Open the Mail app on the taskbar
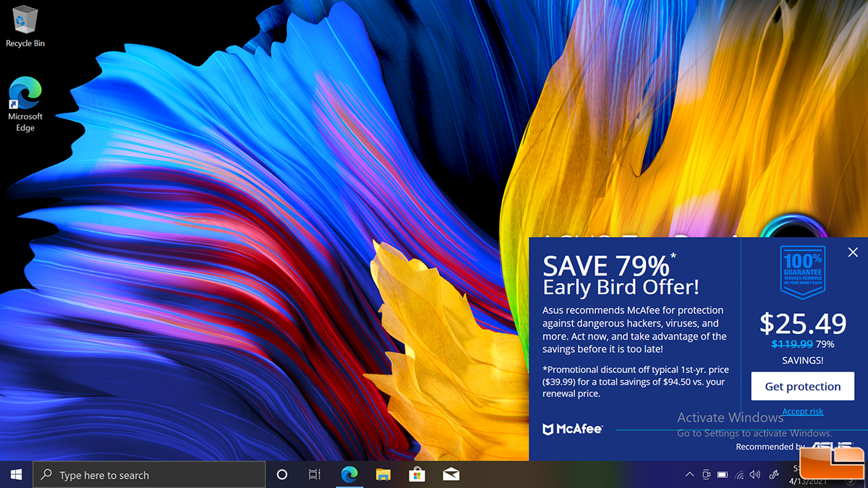The height and width of the screenshot is (488, 868). click(x=451, y=475)
